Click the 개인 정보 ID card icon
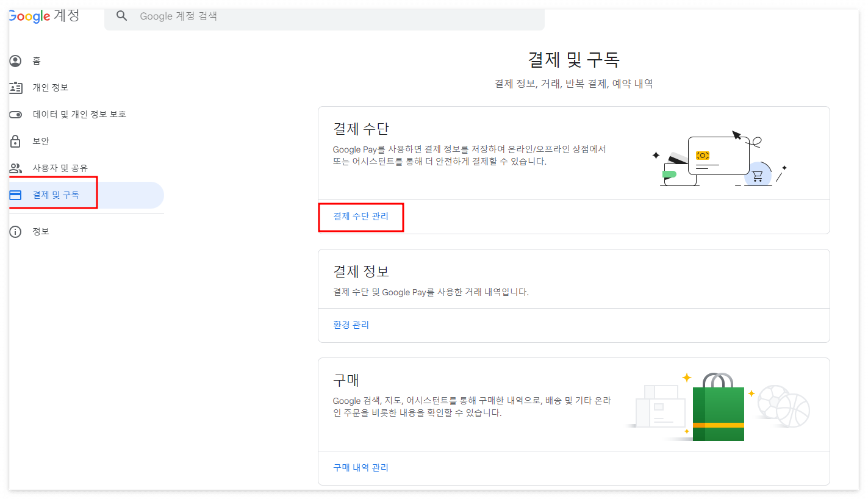 (15, 88)
